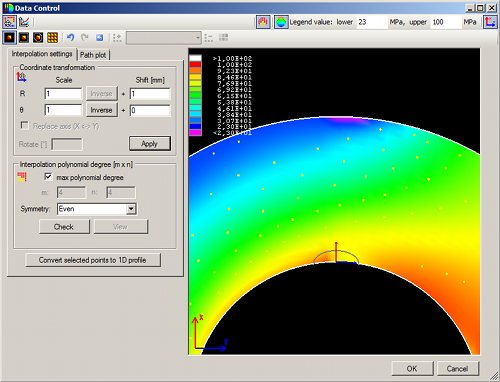Click the blue undo arrow icon
Screen dimensions: 500x382
click(70, 37)
